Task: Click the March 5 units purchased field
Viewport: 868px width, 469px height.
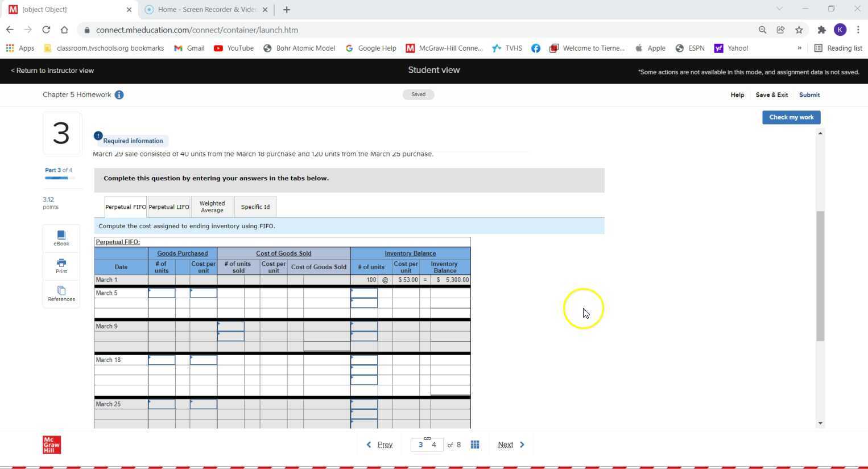Action: click(x=162, y=293)
